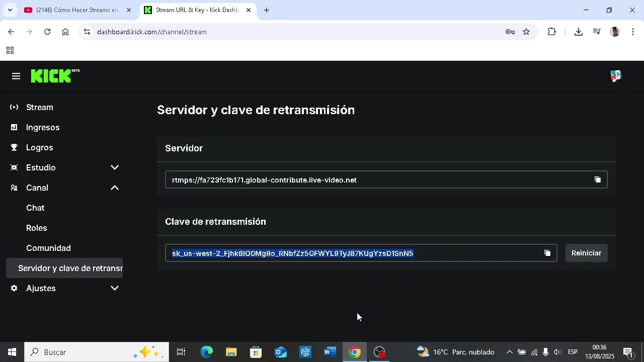Open the Kick profile avatar menu
The width and height of the screenshot is (644, 362).
tap(615, 76)
